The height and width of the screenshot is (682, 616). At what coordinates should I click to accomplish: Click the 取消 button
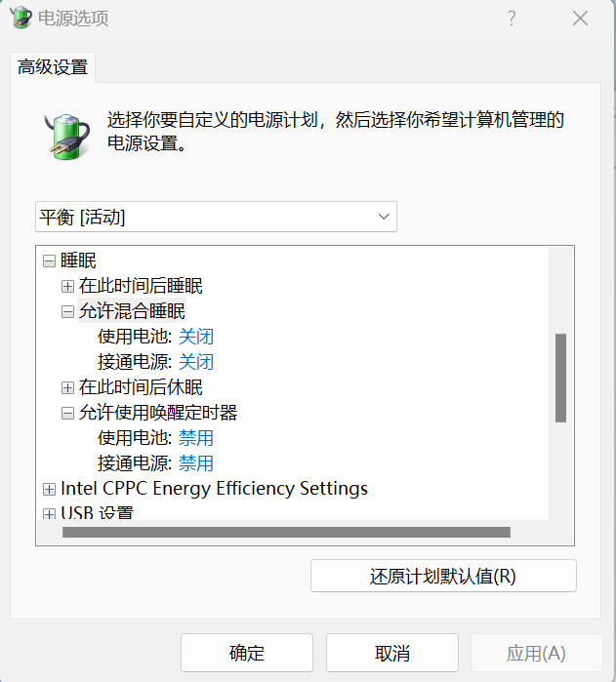[392, 653]
